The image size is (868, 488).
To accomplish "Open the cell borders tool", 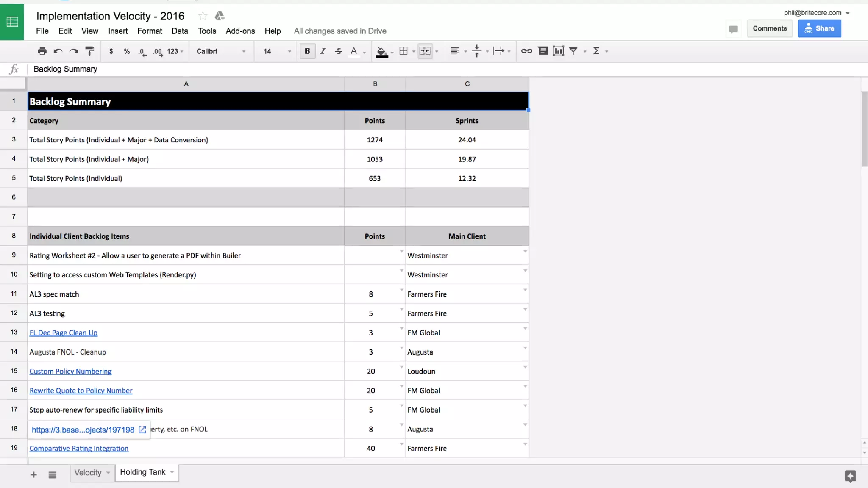I will [403, 51].
